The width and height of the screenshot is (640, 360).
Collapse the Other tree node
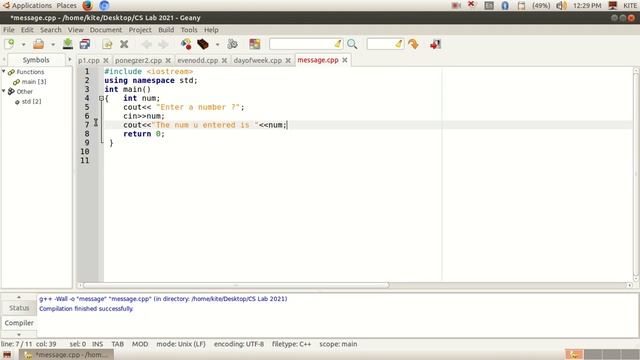[4, 91]
